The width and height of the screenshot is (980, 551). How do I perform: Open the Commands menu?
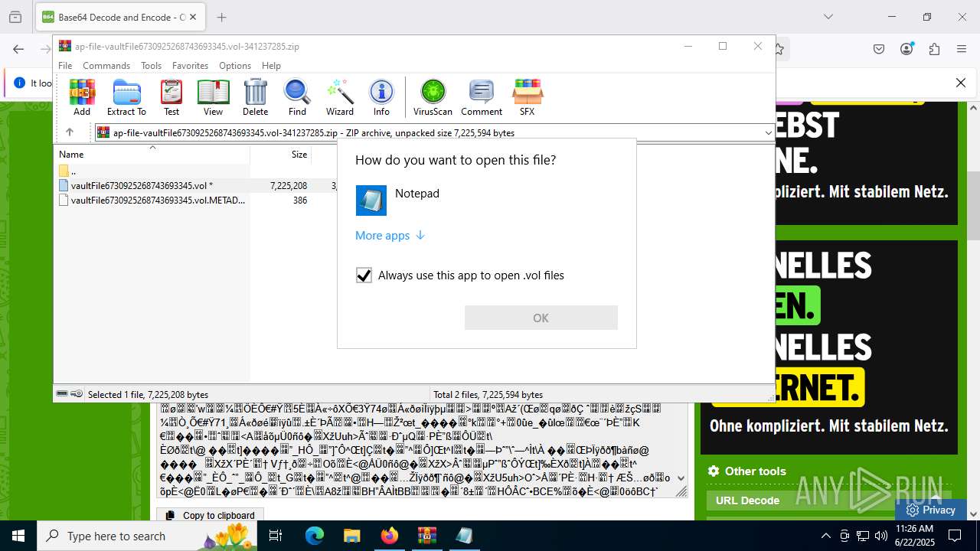(x=106, y=66)
